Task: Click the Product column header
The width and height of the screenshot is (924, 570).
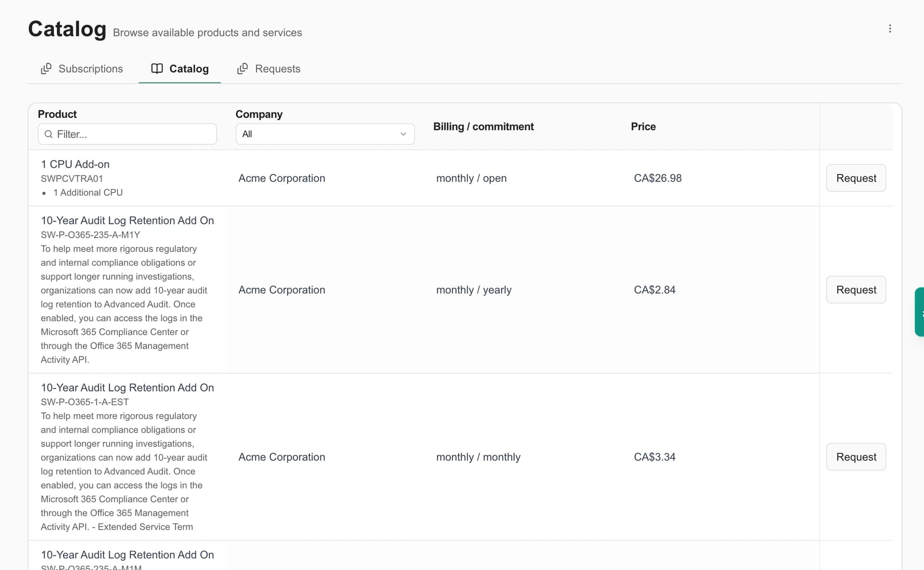Action: tap(57, 114)
